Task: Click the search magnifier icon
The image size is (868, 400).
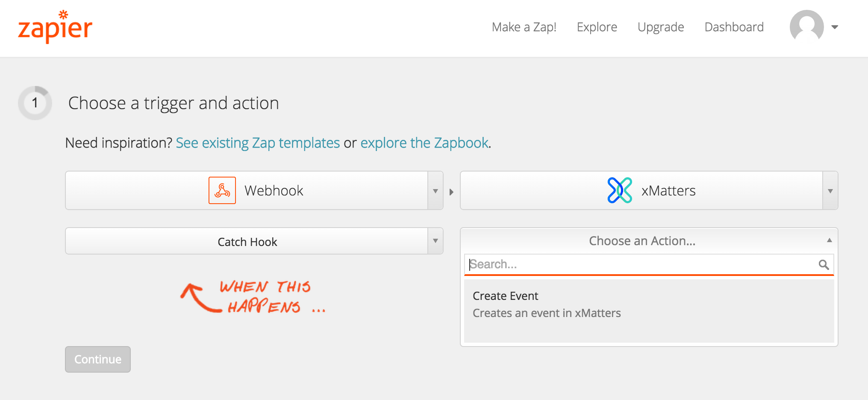Action: click(x=824, y=265)
